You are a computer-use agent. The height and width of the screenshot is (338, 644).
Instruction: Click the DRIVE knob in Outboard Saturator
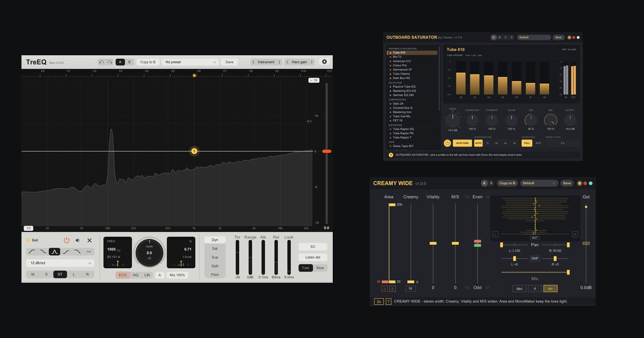click(x=452, y=120)
